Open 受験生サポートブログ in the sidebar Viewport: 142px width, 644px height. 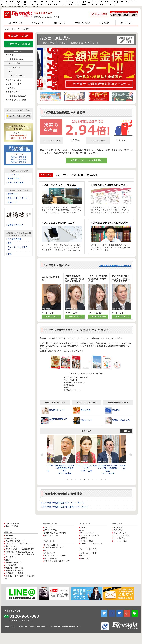[x=17, y=198]
